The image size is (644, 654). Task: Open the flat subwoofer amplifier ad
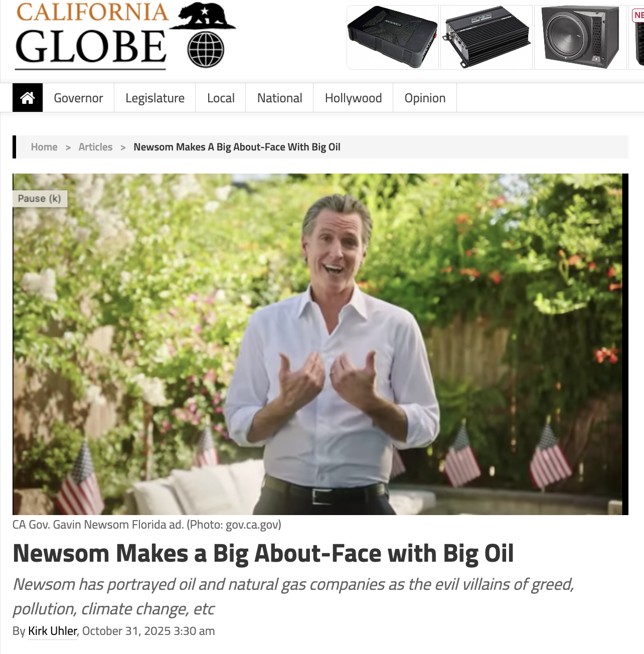pyautogui.click(x=393, y=37)
